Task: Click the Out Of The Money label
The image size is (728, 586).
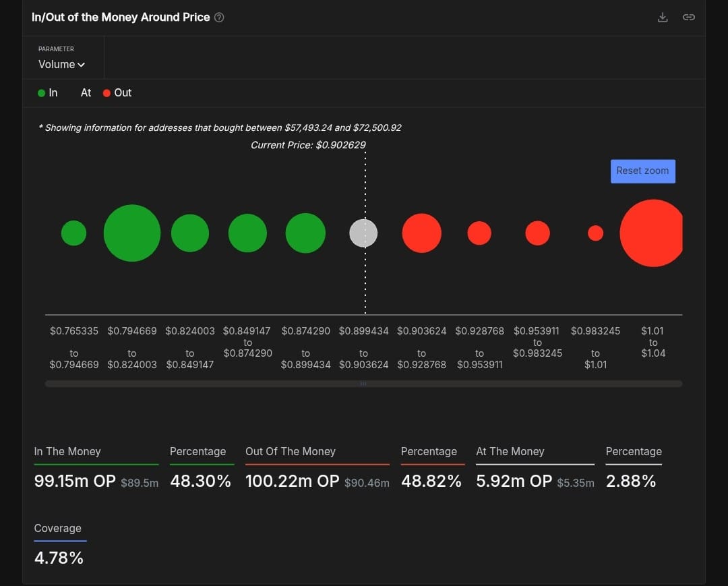Action: click(291, 452)
